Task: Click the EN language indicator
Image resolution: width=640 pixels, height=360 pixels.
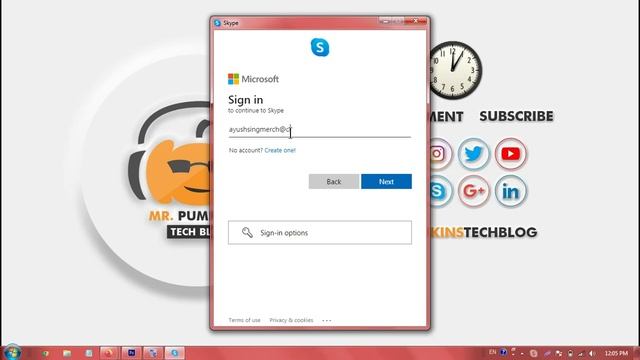Action: click(x=493, y=352)
